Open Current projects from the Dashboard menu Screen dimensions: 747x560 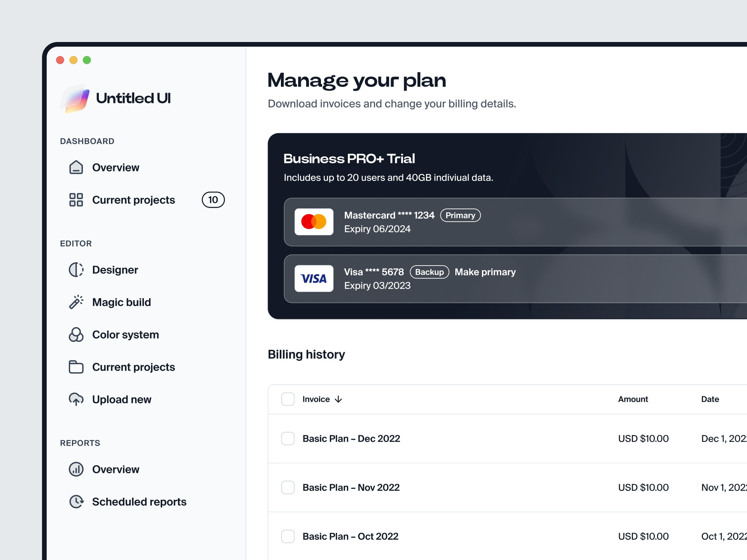click(133, 200)
